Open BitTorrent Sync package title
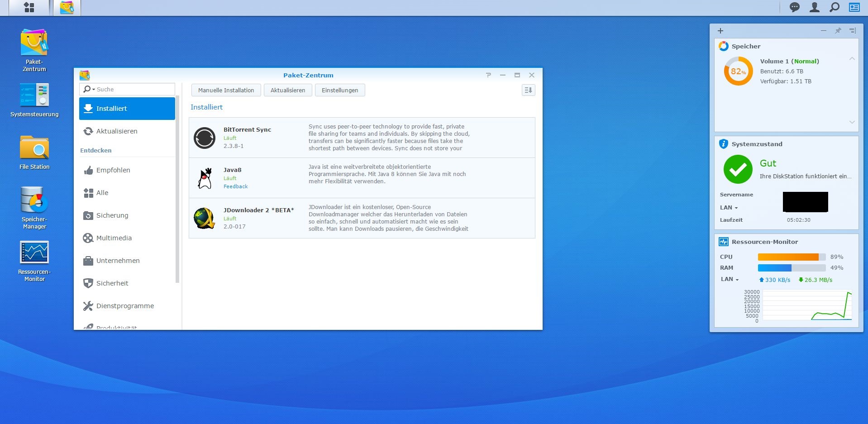This screenshot has width=868, height=424. [247, 129]
